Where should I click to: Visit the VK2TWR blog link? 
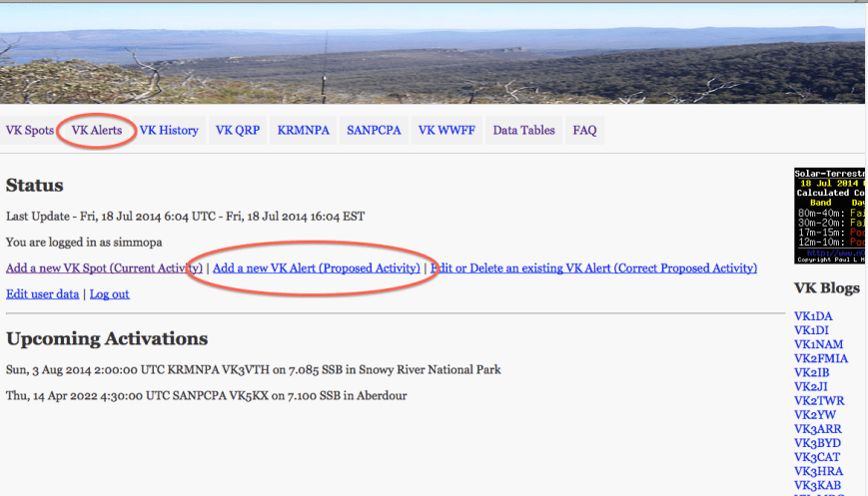coord(818,401)
